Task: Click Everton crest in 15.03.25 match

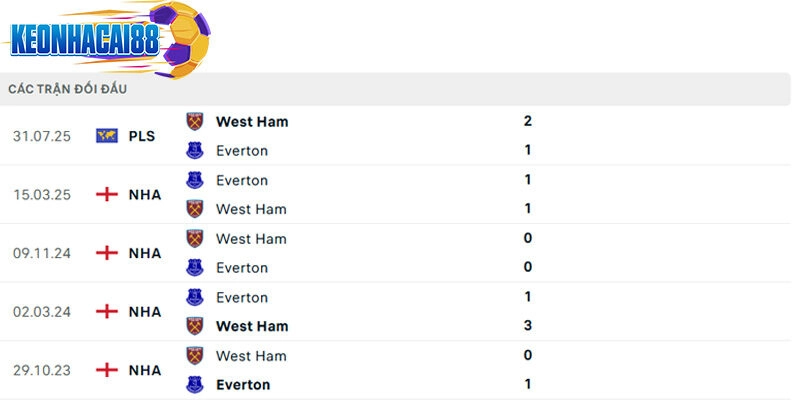Action: coord(195,180)
